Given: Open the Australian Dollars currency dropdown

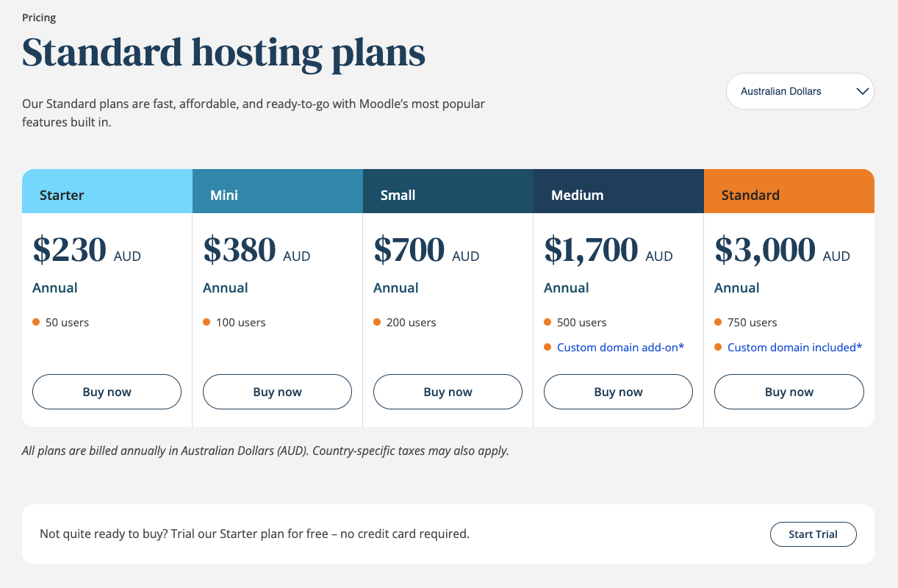Looking at the screenshot, I should 800,92.
